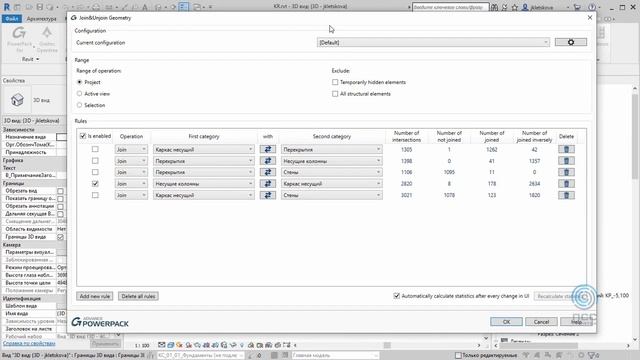Expand the Revit panel dropdown in ribbon
The height and width of the screenshot is (360, 640).
click(31, 59)
